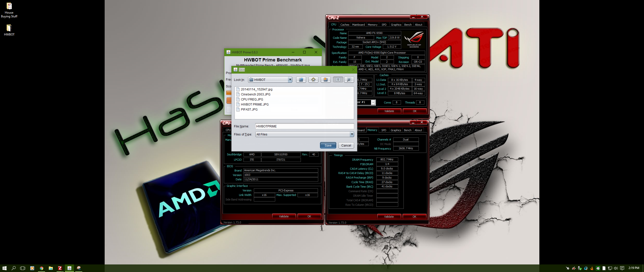
Task: Open About tab in the memory CPU-Z window
Action: 418,130
